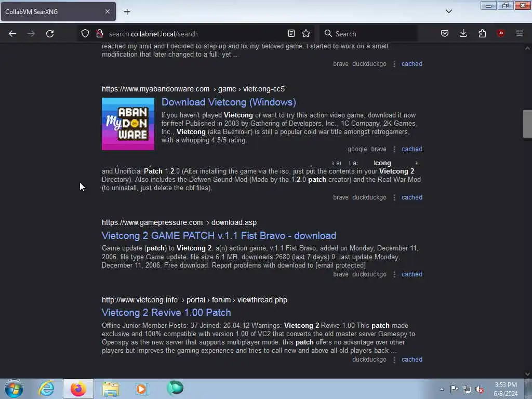Click the green round taskbar application icon
This screenshot has height=399, width=532.
point(175,388)
